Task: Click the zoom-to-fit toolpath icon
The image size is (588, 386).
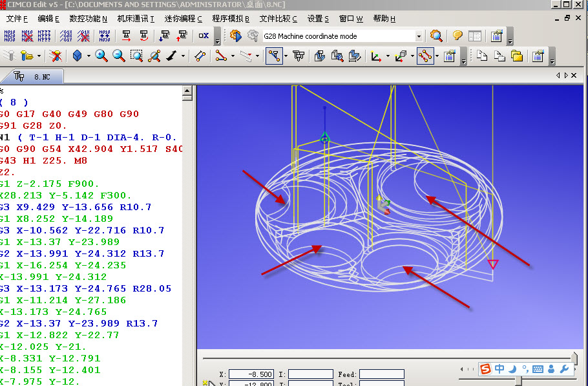Action: tap(154, 56)
